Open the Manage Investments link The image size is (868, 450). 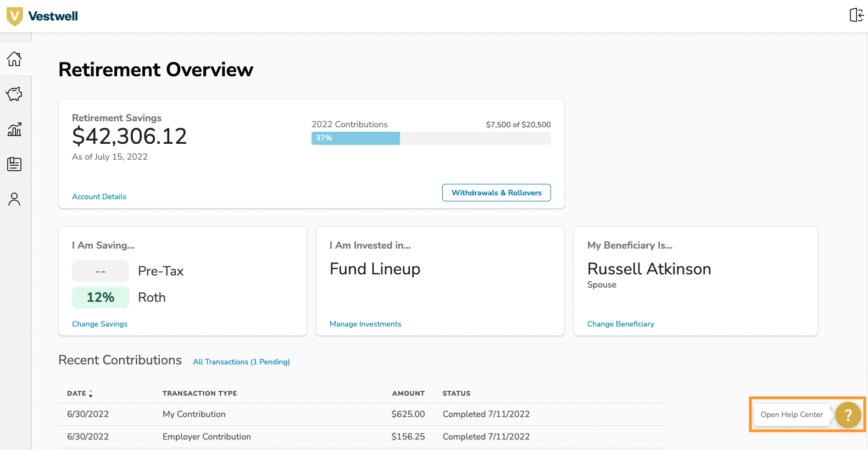[365, 324]
